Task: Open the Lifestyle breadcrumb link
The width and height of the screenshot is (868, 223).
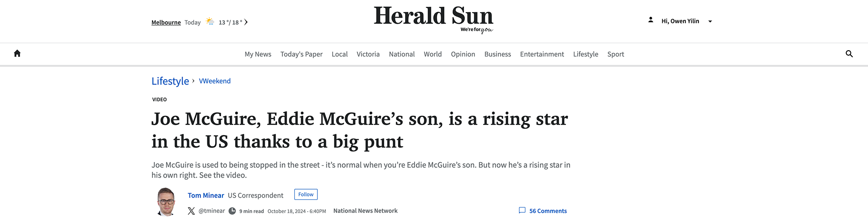Action: [x=170, y=81]
